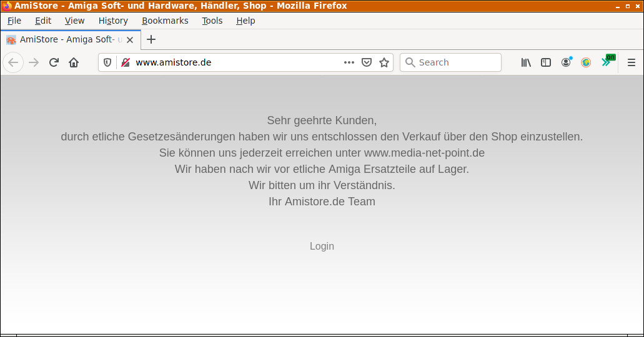Follow the Login link

pos(322,246)
